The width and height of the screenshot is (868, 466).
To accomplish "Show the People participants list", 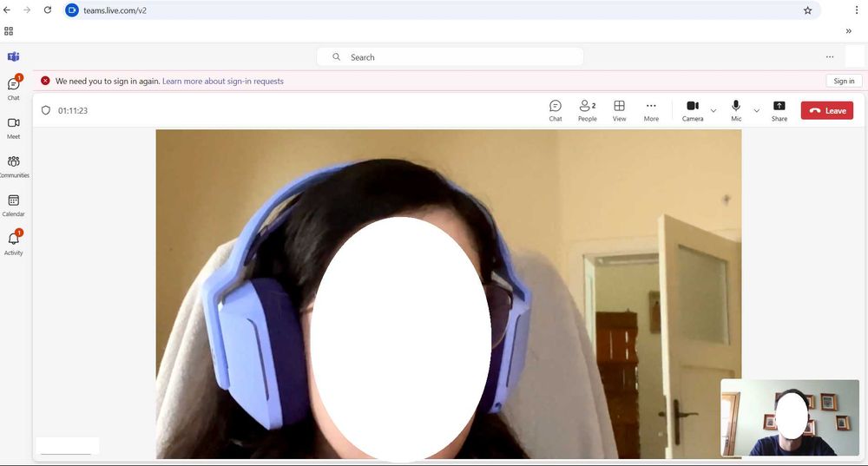I will (588, 110).
